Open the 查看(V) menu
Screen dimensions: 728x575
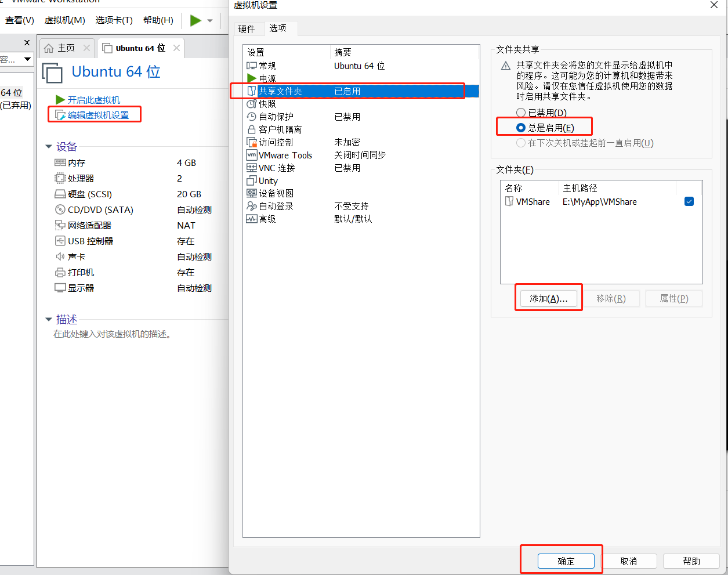point(20,20)
